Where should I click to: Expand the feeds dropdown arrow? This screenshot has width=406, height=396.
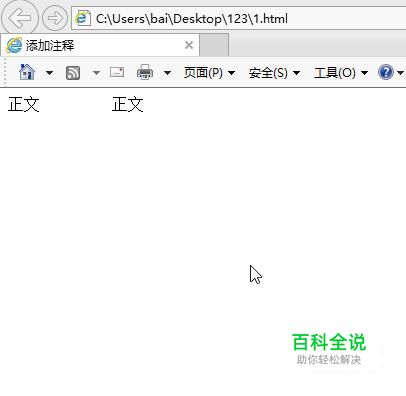click(x=96, y=73)
